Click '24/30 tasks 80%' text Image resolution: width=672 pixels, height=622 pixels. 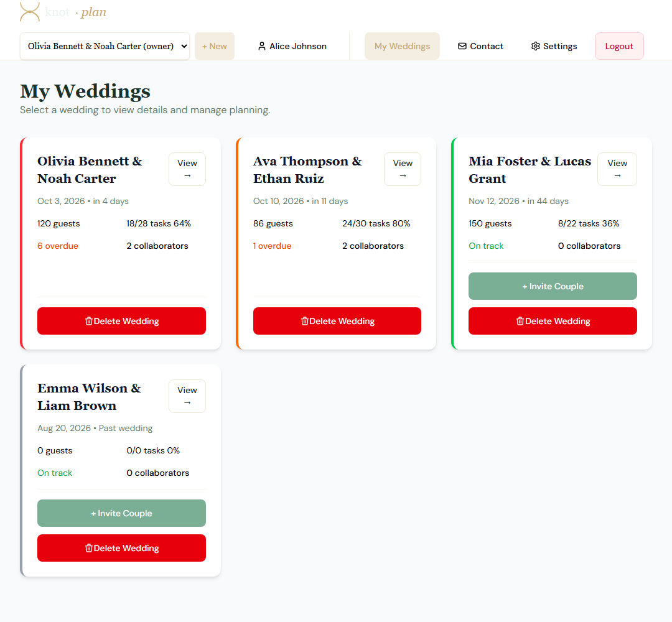(376, 224)
